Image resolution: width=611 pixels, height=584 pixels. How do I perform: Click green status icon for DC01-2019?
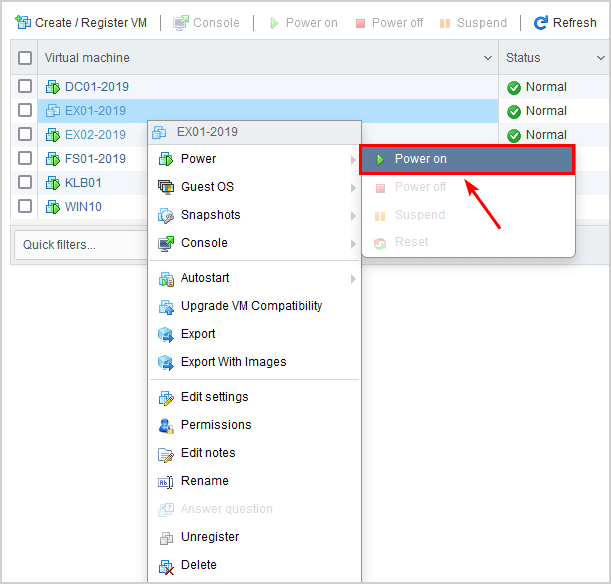point(514,88)
